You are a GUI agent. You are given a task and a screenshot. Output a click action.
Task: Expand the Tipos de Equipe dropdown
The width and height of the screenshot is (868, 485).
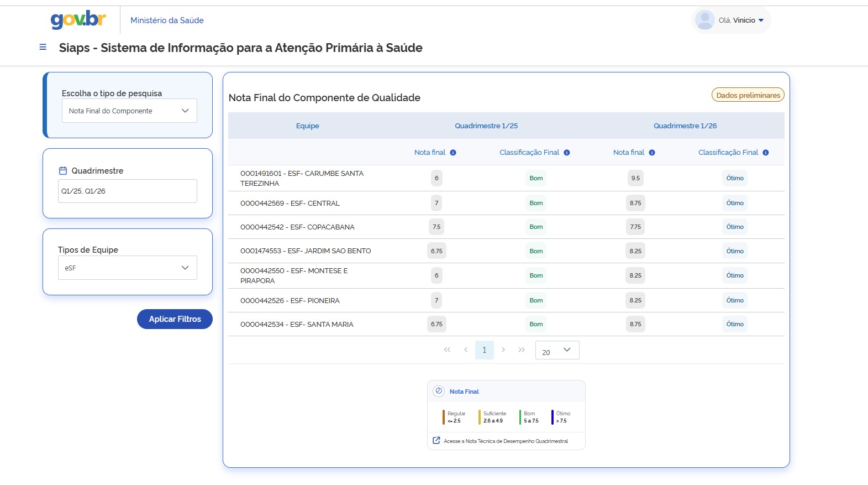coord(128,268)
